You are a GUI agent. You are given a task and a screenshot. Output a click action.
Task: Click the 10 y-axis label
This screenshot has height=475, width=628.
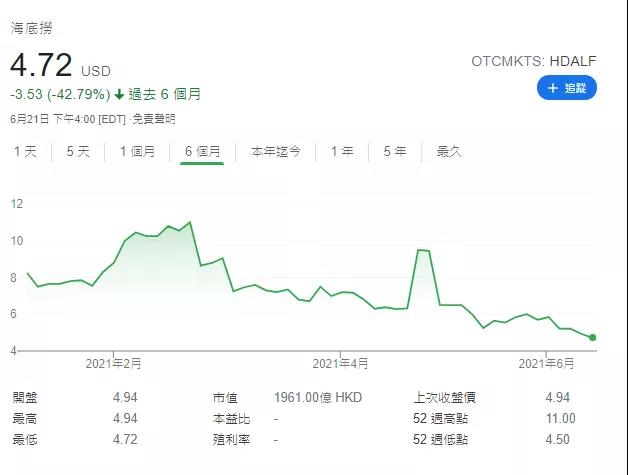click(x=17, y=241)
